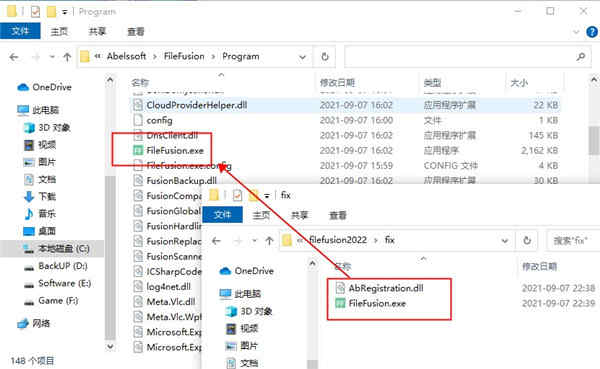Select Meta.Vlc.dll file

tap(171, 302)
